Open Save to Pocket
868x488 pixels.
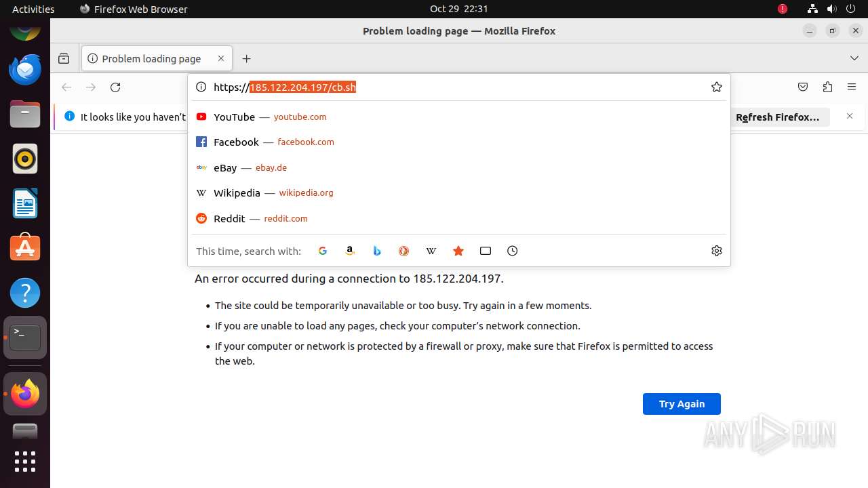[x=803, y=87]
